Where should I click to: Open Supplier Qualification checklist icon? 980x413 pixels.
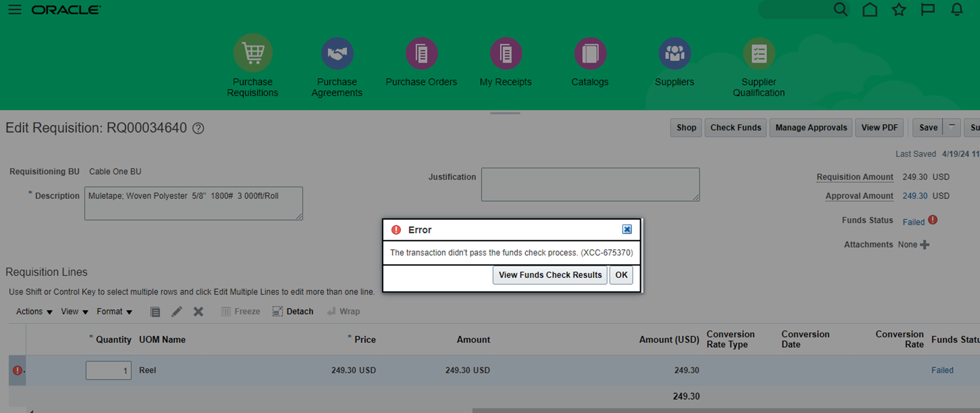point(759,53)
